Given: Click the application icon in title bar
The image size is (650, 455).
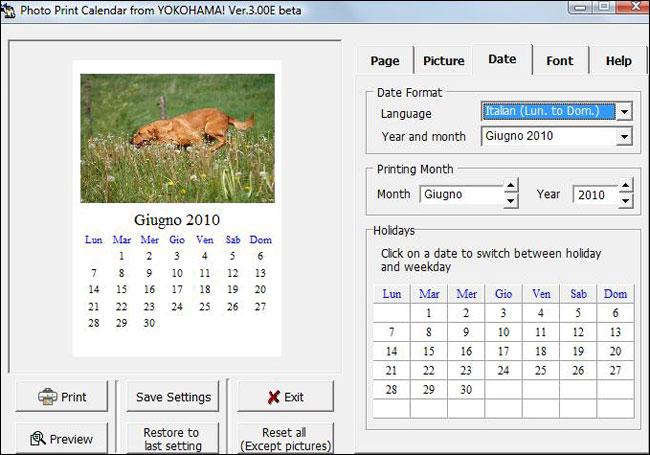Looking at the screenshot, I should [9, 9].
